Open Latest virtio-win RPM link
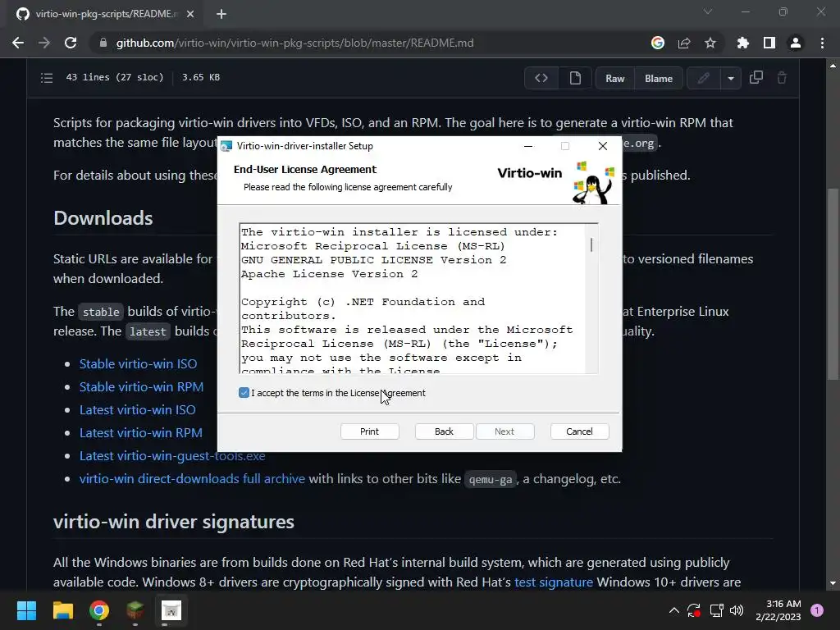This screenshot has height=630, width=840. click(141, 433)
